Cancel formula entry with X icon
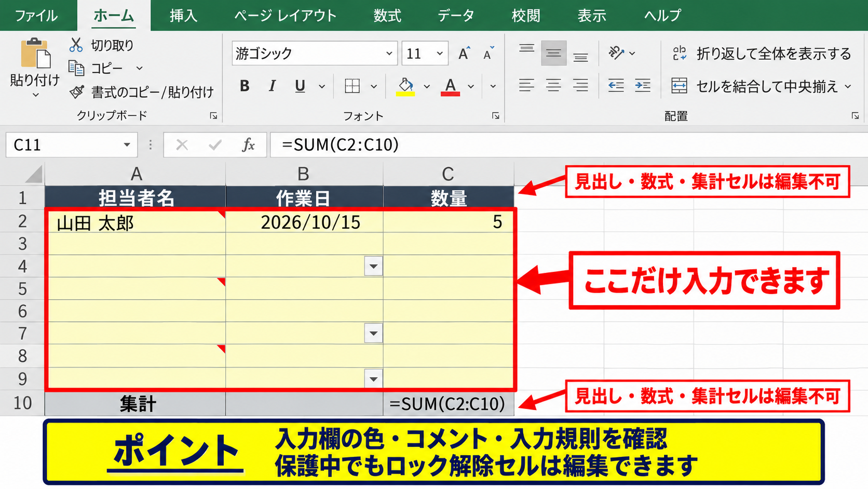 click(x=182, y=145)
